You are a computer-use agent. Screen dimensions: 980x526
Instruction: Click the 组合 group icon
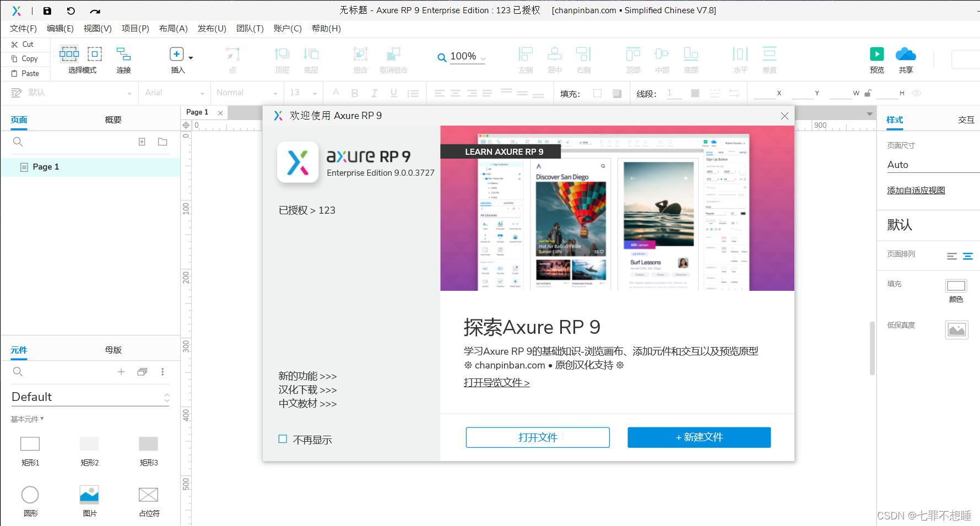point(360,54)
